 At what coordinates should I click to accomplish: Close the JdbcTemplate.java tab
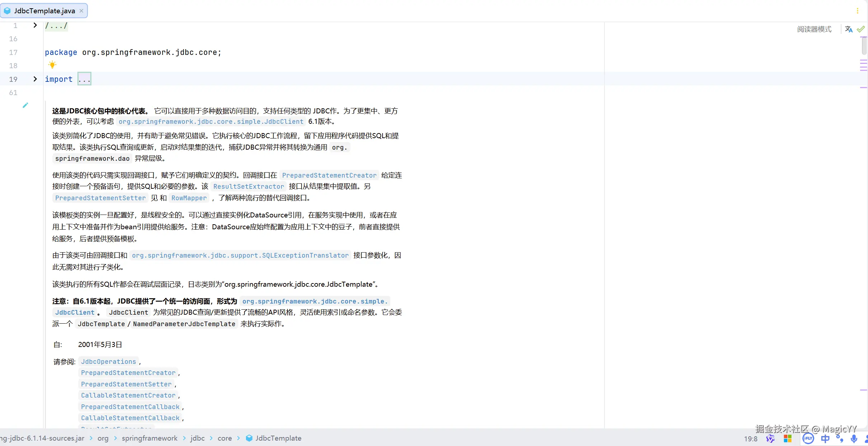tap(81, 11)
